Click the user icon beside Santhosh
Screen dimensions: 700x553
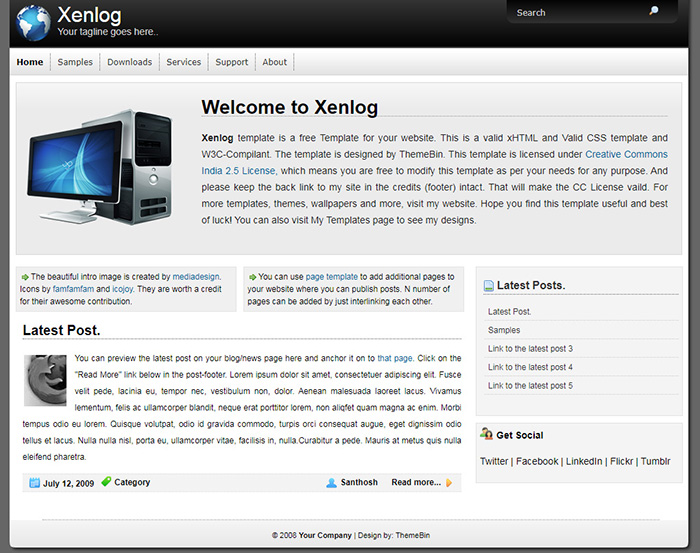(x=331, y=482)
